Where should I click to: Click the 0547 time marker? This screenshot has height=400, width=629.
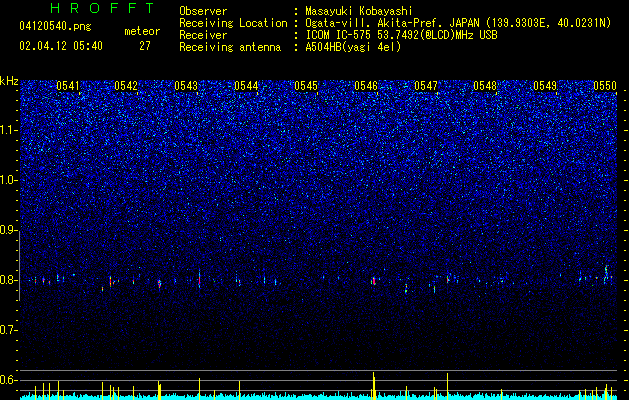tap(426, 86)
